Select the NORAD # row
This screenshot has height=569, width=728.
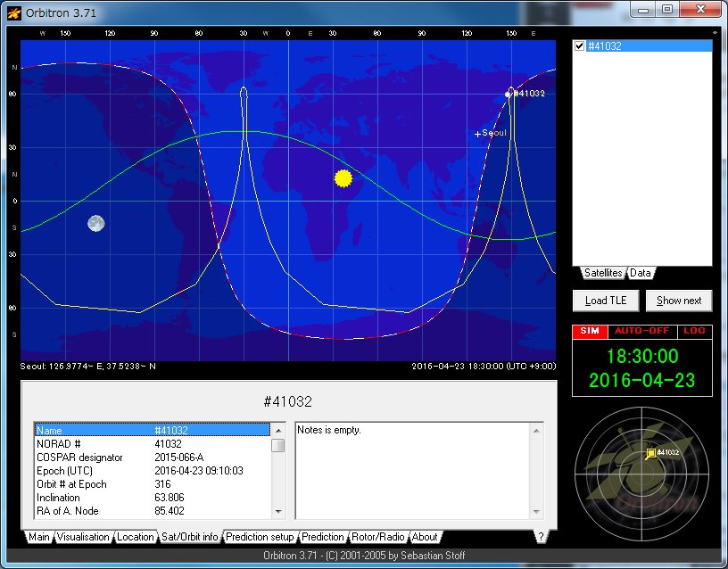coord(153,443)
